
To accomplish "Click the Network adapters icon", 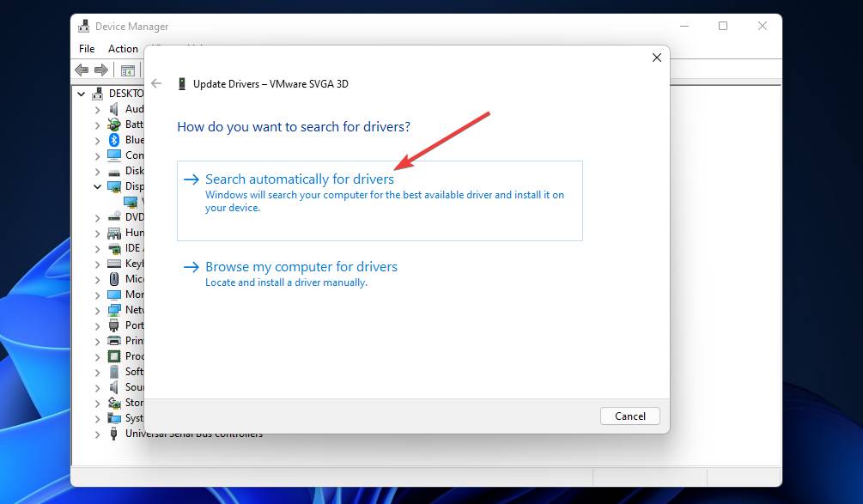I will pyautogui.click(x=114, y=310).
